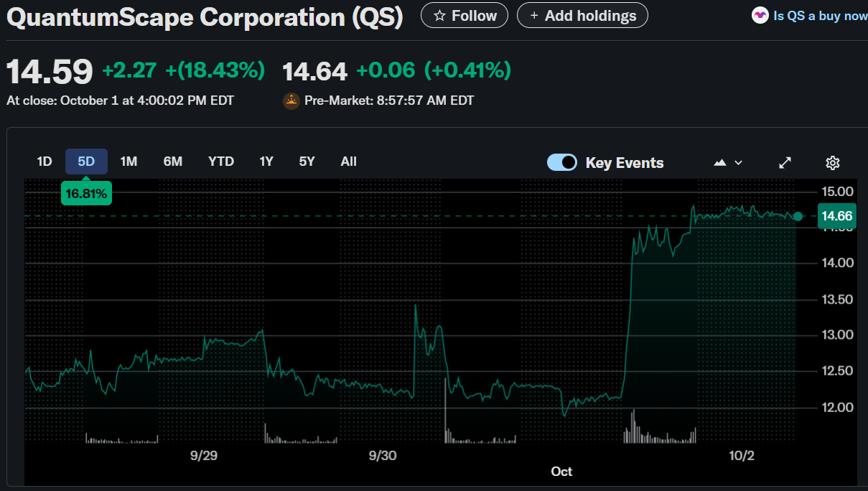This screenshot has height=491, width=868.
Task: View the All time range
Action: [348, 162]
